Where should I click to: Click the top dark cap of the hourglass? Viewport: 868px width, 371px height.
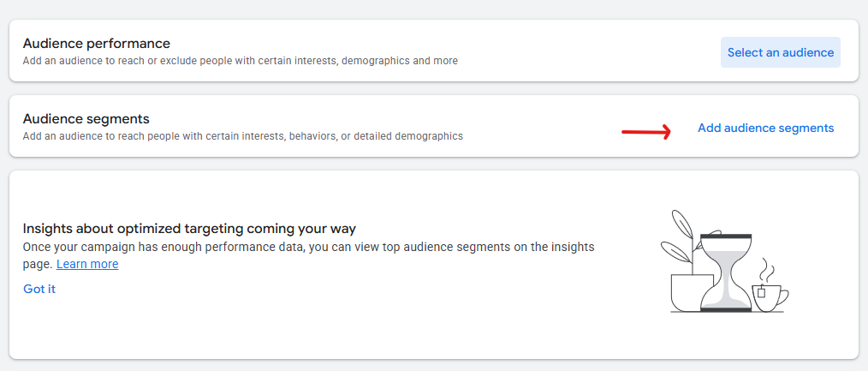click(x=726, y=236)
